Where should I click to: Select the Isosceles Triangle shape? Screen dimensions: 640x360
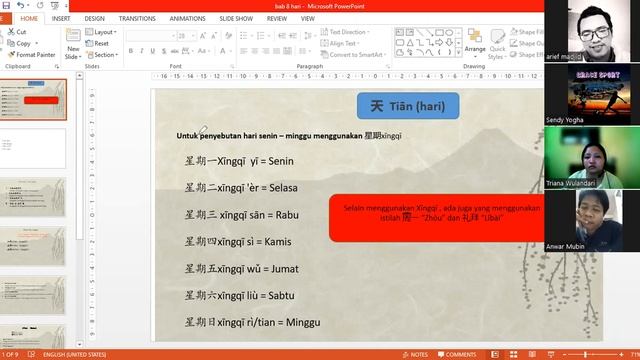(409, 42)
